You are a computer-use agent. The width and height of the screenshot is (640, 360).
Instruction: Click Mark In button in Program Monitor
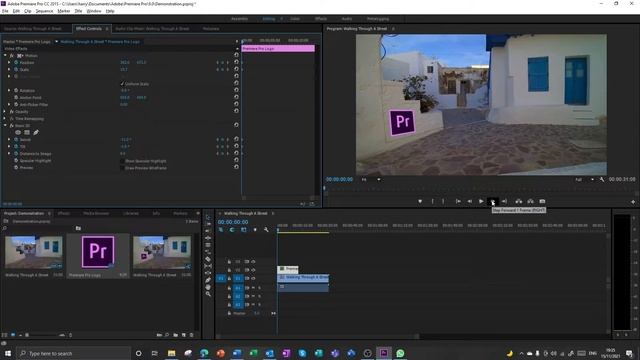tap(432, 201)
